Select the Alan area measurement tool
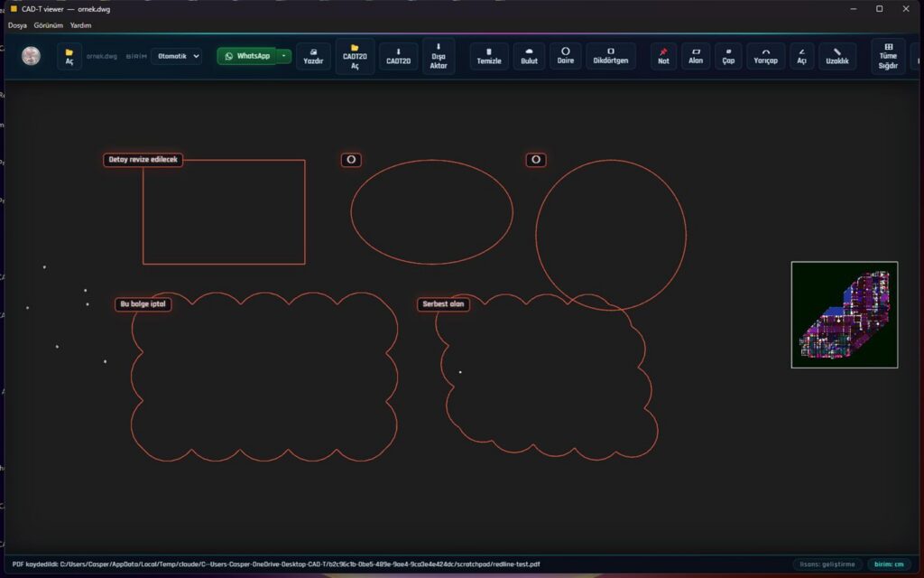 [x=696, y=57]
